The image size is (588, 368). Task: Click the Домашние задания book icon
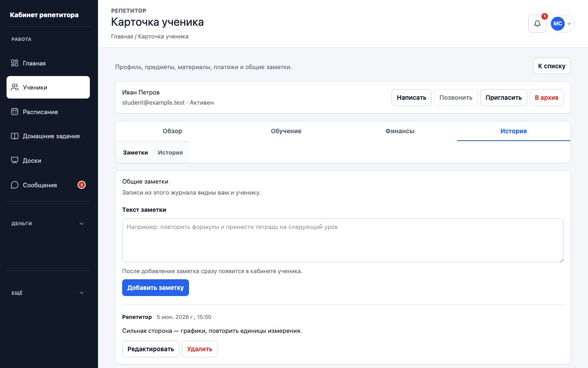[x=15, y=136]
